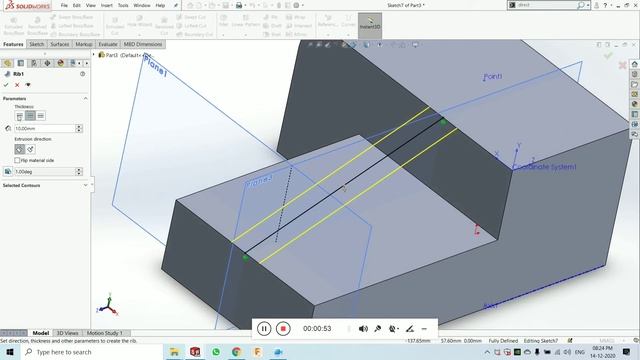Cancel sketch with red X in graphics corner

coord(622,65)
